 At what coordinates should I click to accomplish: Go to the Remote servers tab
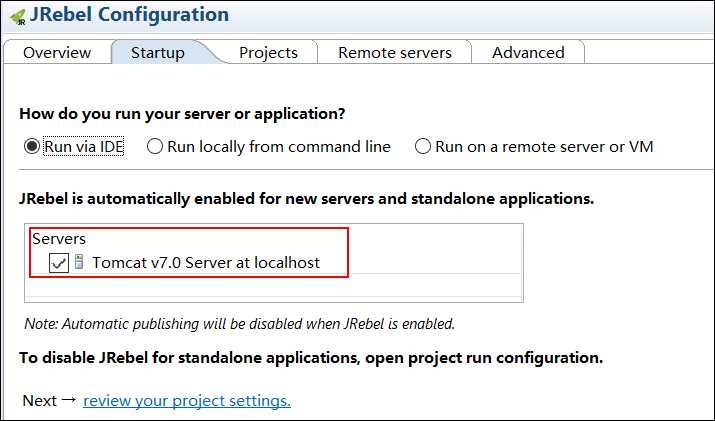coord(395,52)
